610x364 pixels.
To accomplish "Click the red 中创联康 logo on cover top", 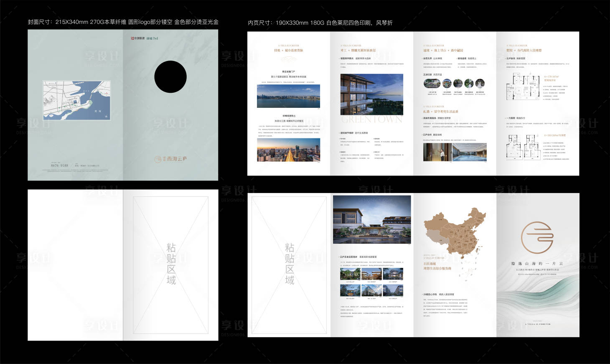I will pyautogui.click(x=138, y=38).
